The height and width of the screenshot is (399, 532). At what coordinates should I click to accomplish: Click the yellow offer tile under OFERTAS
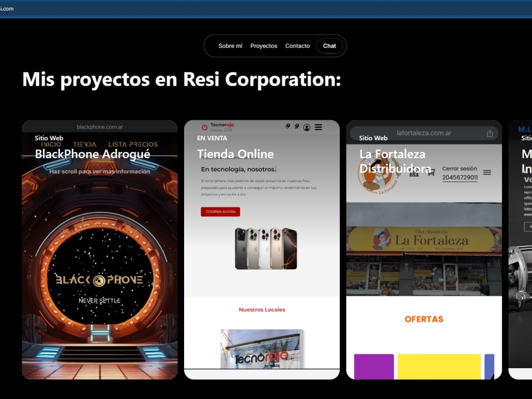click(x=439, y=367)
